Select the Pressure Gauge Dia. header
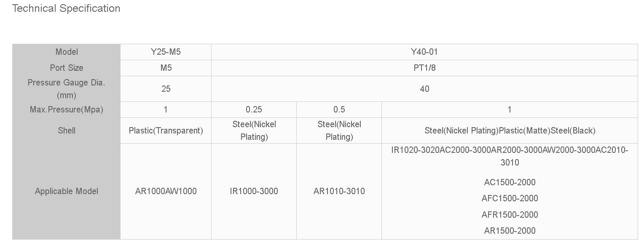 click(67, 89)
